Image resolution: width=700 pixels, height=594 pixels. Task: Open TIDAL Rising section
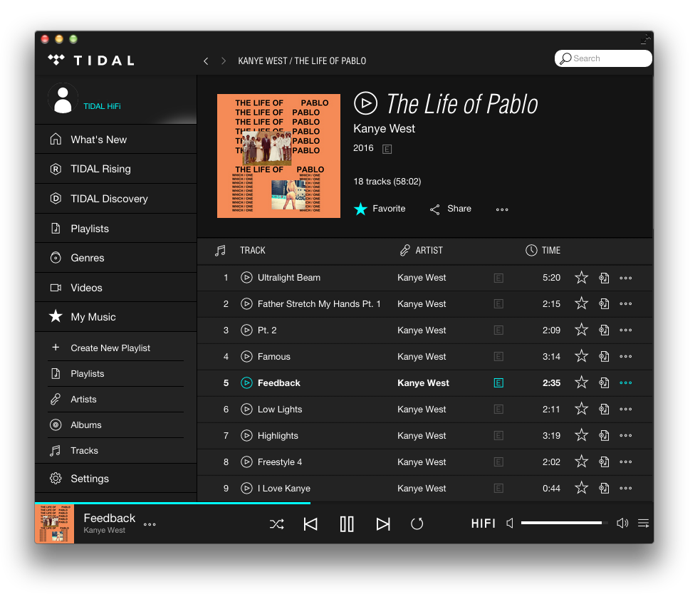point(115,170)
